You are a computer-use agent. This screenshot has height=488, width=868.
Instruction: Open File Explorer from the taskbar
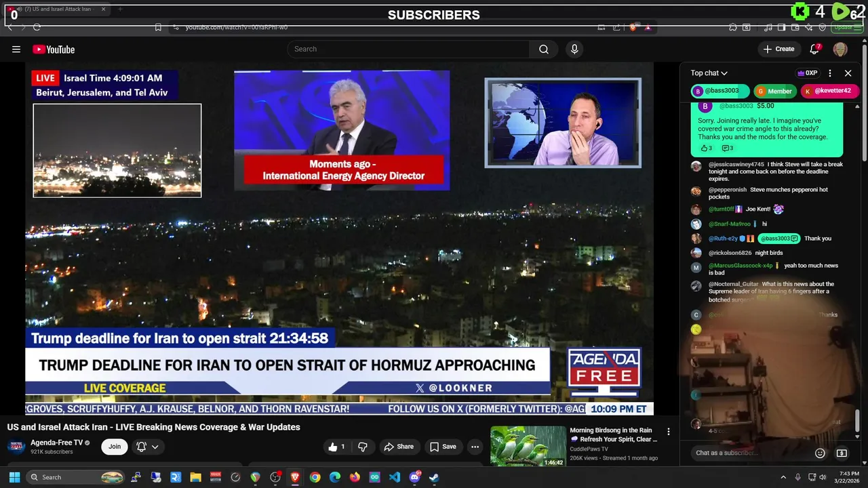195,477
